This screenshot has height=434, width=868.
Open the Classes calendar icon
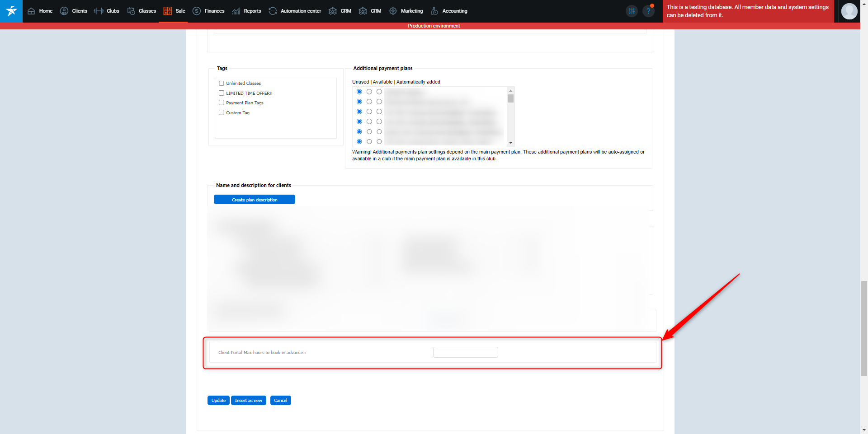pos(131,11)
